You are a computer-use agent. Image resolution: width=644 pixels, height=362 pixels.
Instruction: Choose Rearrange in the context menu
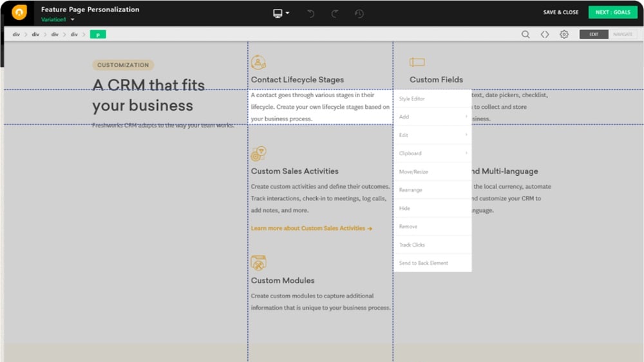click(x=433, y=190)
